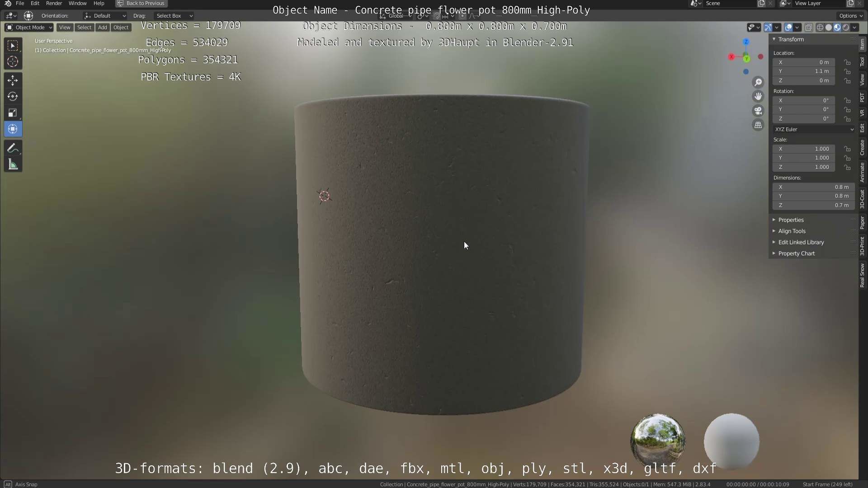Click the green Y axis gizmo handle

click(746, 58)
